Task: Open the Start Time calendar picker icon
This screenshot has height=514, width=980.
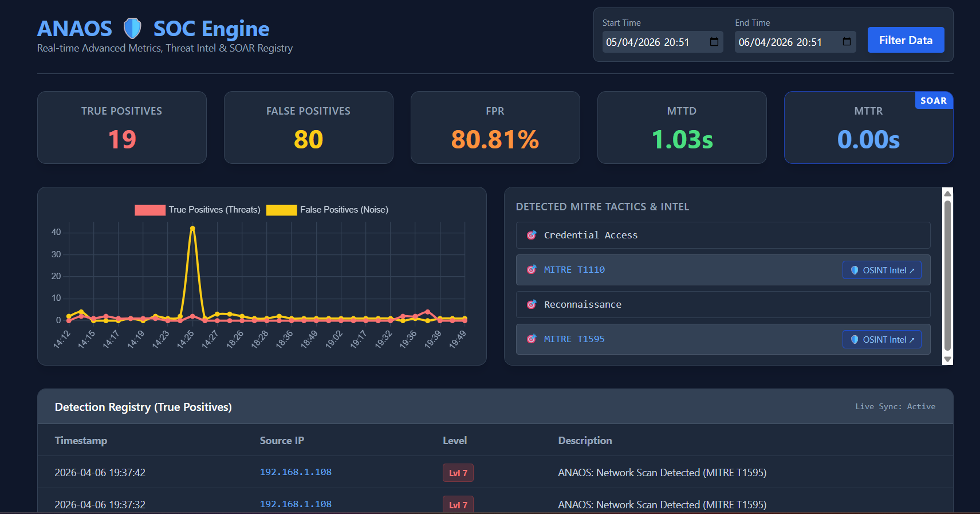Action: (x=714, y=42)
